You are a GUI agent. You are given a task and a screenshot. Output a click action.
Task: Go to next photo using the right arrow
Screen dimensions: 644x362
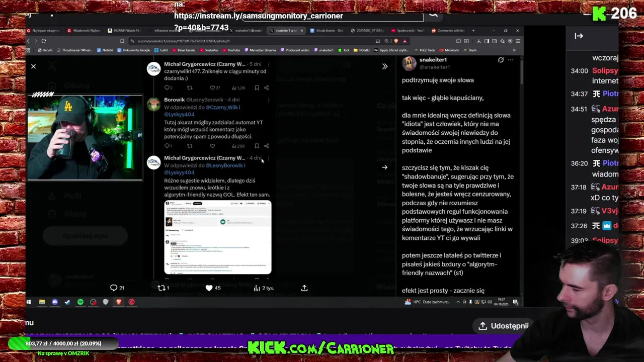[384, 167]
